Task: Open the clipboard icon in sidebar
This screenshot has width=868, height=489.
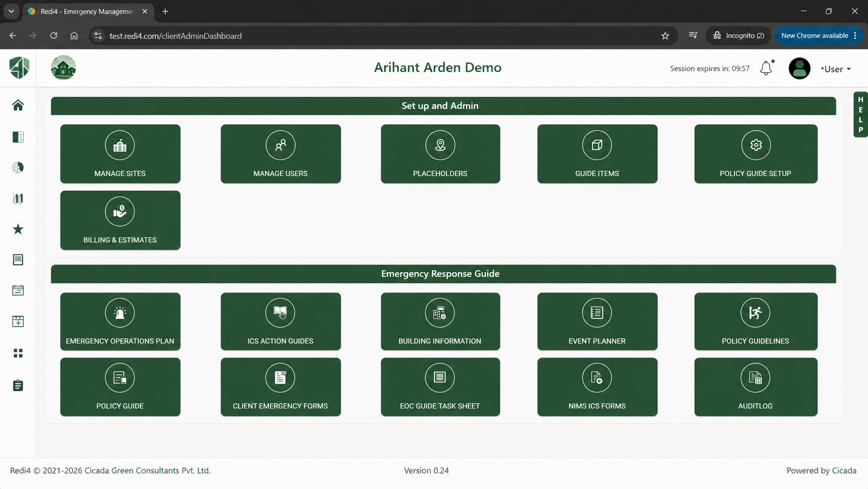Action: pyautogui.click(x=18, y=386)
